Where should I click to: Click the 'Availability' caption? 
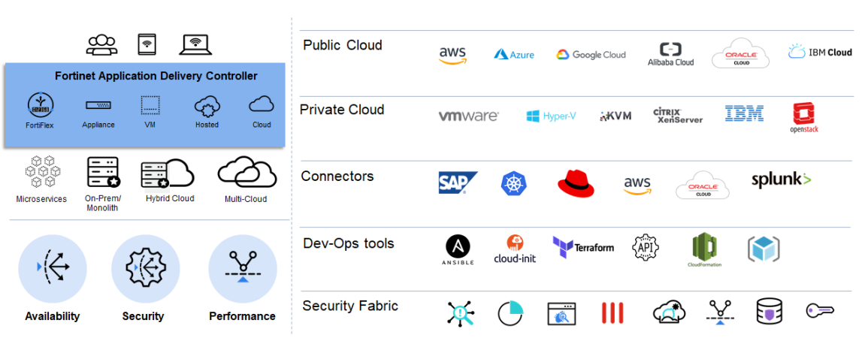53,317
